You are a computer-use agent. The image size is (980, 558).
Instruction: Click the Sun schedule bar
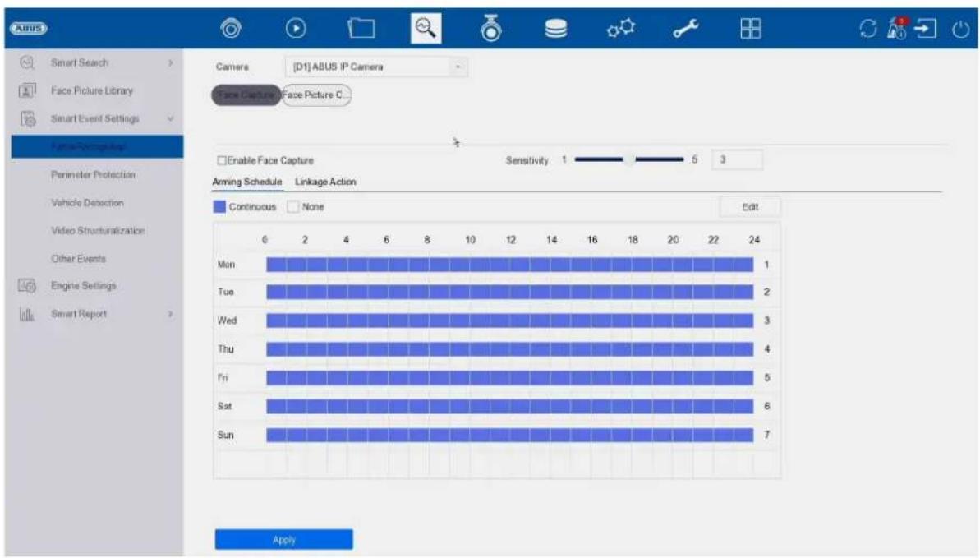pyautogui.click(x=509, y=435)
